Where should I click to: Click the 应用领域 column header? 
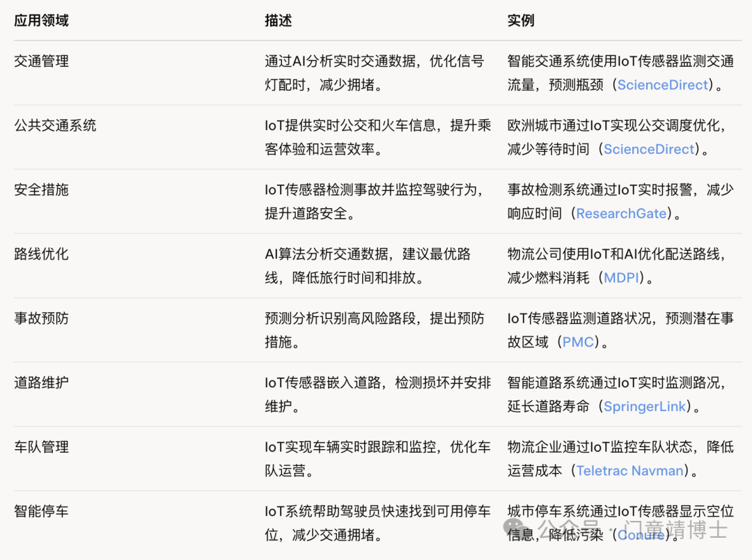(x=41, y=21)
